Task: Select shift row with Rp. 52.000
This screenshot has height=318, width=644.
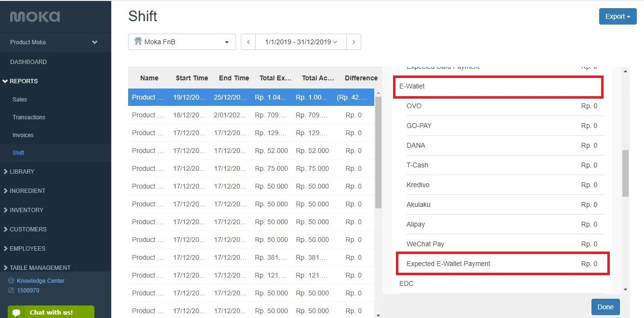Action: click(251, 151)
